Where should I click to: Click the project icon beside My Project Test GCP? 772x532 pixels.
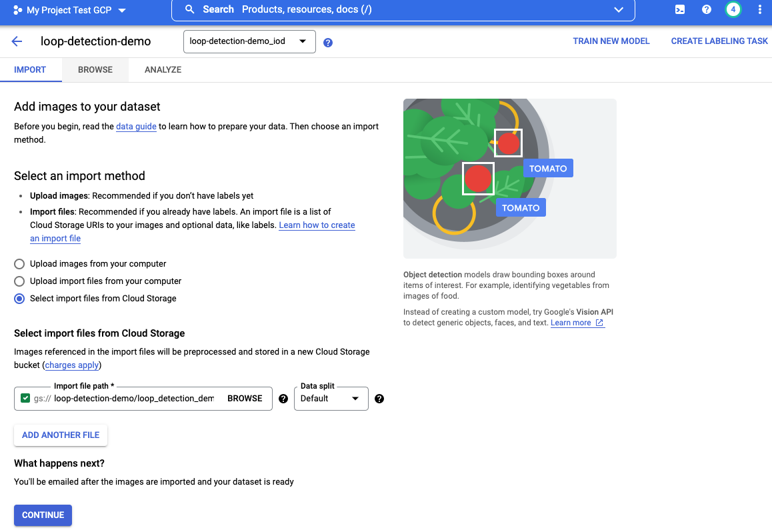pos(17,10)
